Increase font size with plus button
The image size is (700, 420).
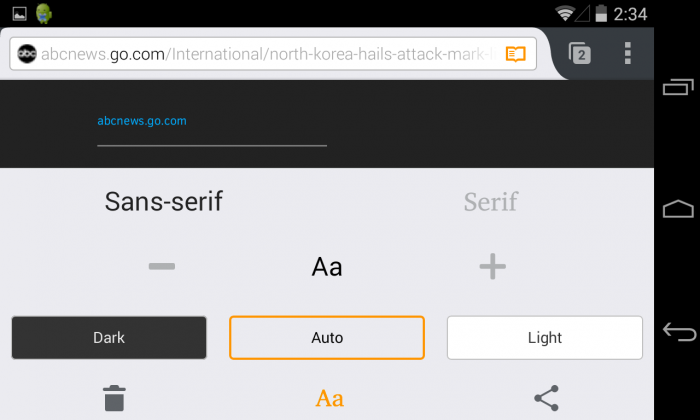point(492,266)
